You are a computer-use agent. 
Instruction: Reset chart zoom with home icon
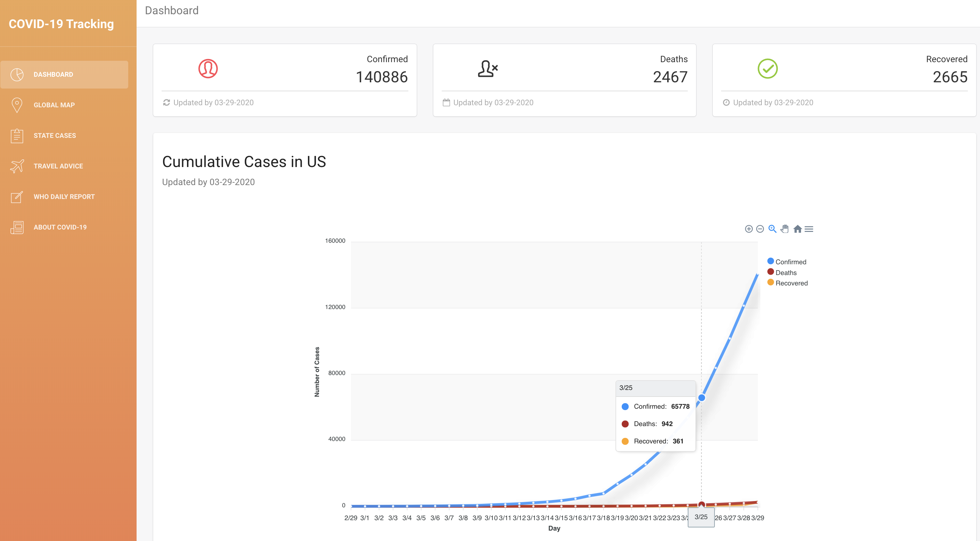[x=798, y=229]
